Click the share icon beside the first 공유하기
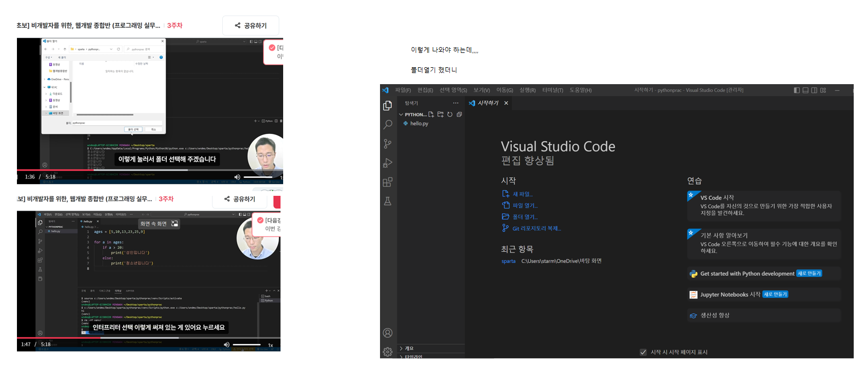 (x=238, y=25)
